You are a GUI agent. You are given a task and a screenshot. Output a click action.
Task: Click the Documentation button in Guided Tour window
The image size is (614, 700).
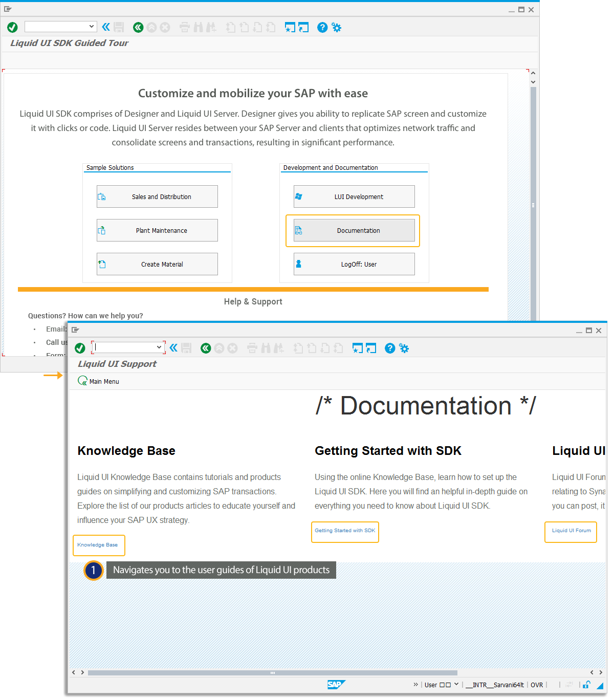(x=354, y=230)
